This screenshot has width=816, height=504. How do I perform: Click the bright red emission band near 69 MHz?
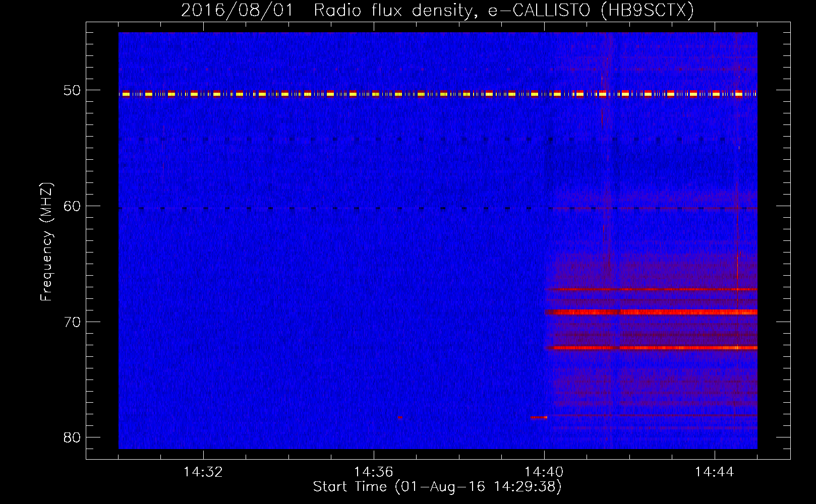point(651,312)
